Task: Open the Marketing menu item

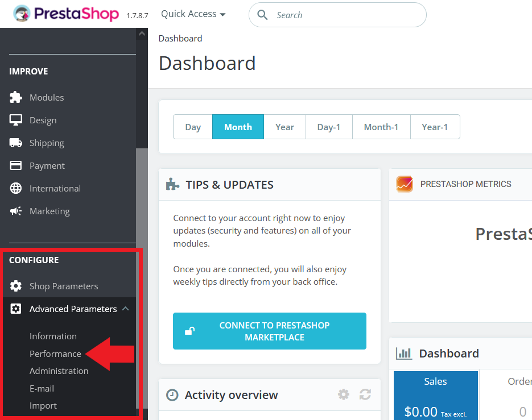Action: 50,211
